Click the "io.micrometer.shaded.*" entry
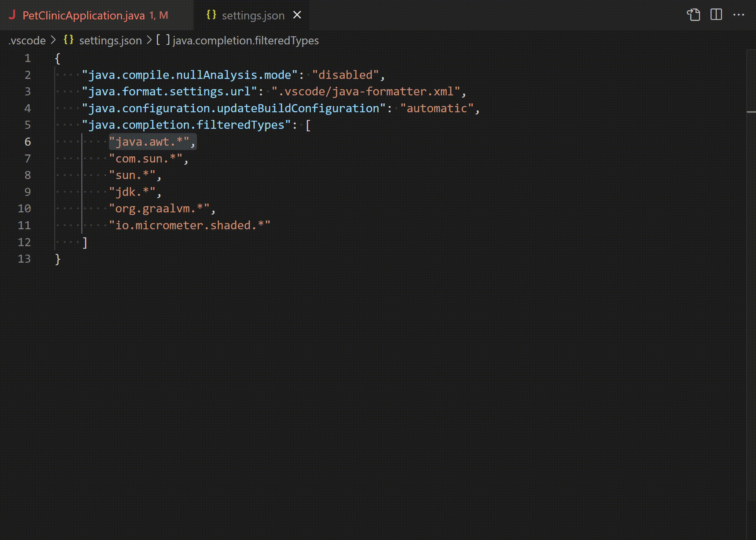Screen dimensions: 756x540 point(189,225)
